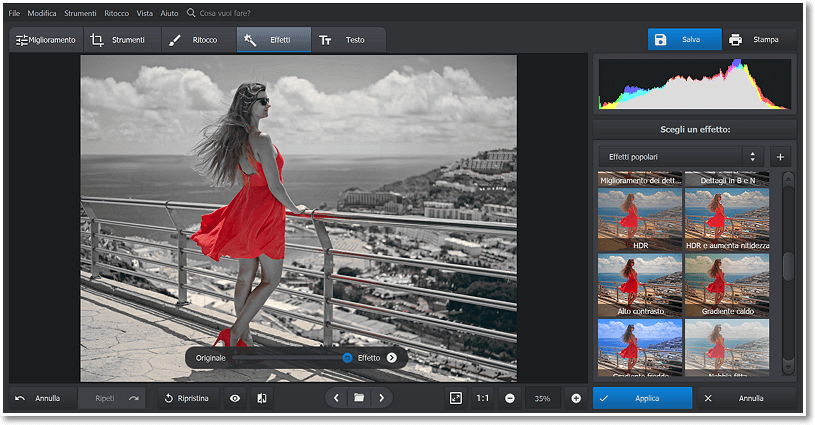Click the 'Scegli un effetto:' heading

coord(695,129)
